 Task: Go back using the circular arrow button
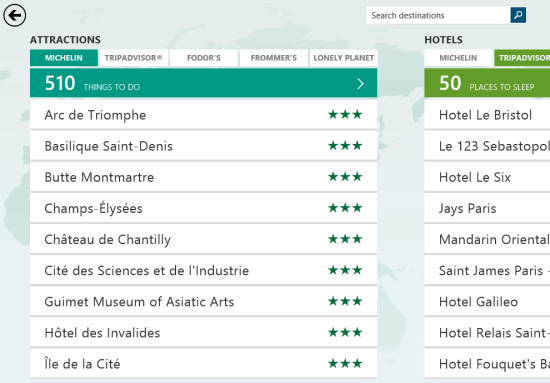tap(14, 15)
